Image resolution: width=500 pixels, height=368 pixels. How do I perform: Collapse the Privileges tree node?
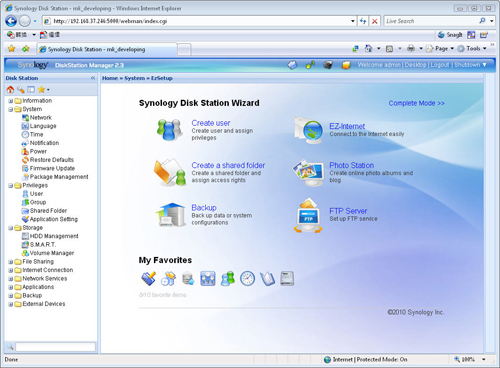click(x=10, y=186)
